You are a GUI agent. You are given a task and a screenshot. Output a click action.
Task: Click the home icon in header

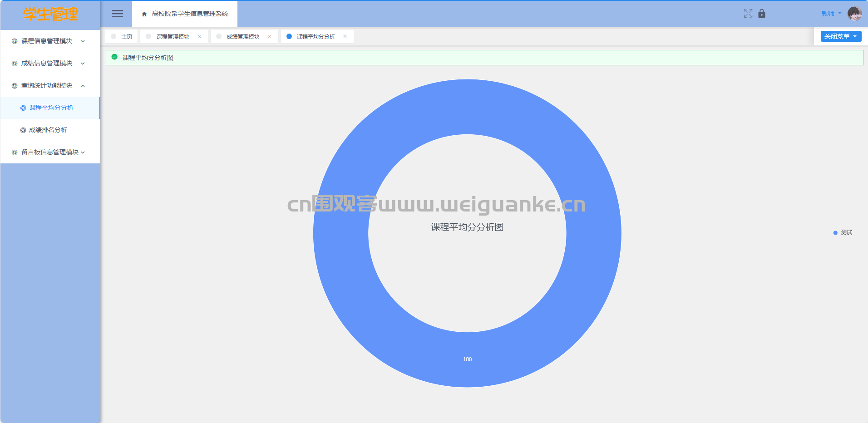[144, 14]
